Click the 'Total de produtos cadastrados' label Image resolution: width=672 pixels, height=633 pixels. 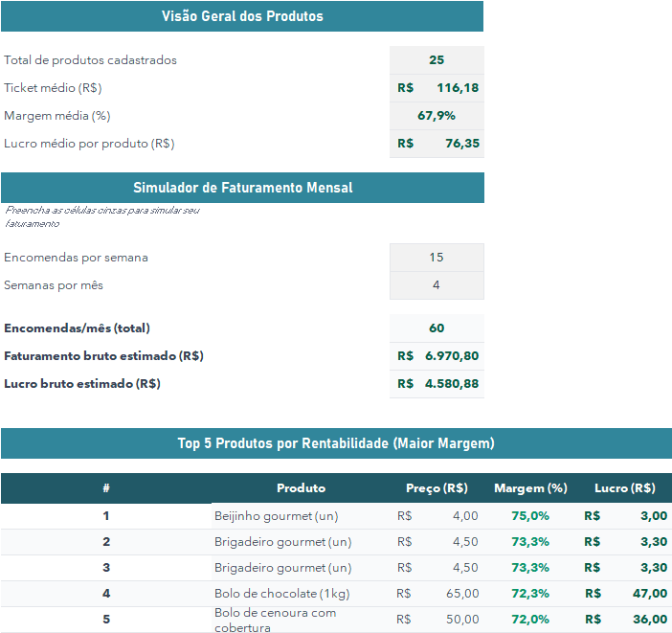click(x=90, y=60)
